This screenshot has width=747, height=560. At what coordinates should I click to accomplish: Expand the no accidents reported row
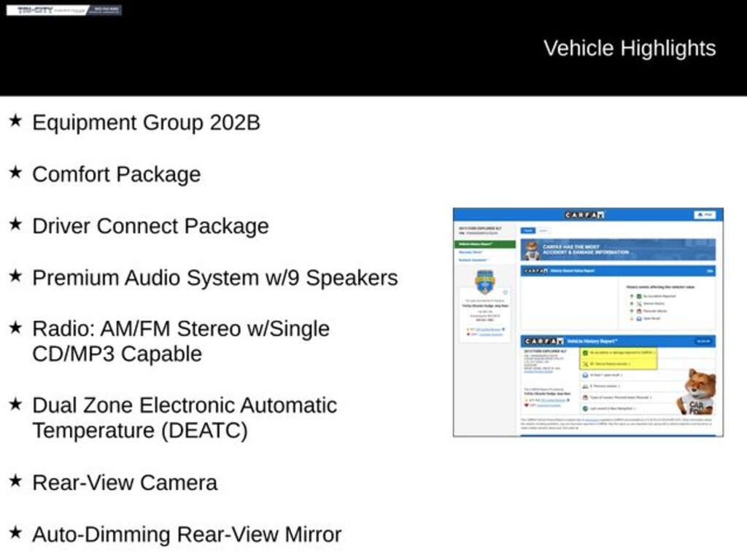tap(619, 352)
